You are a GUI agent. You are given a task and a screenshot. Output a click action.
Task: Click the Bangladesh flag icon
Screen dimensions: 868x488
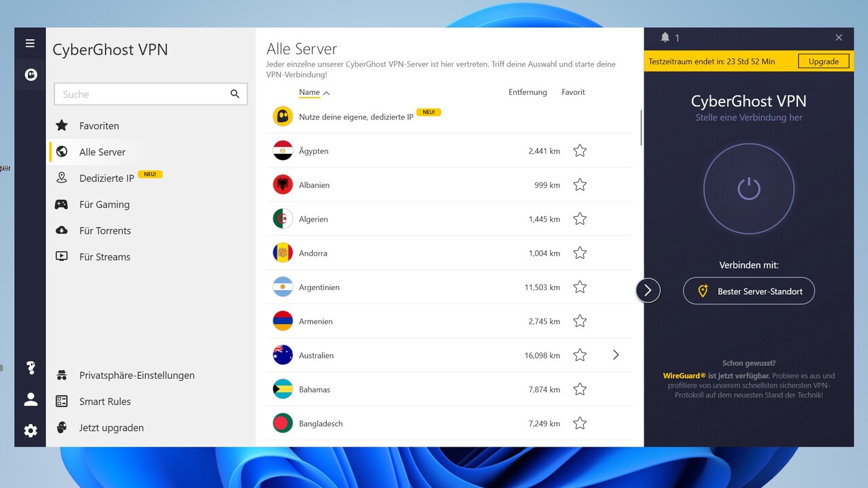(x=283, y=423)
